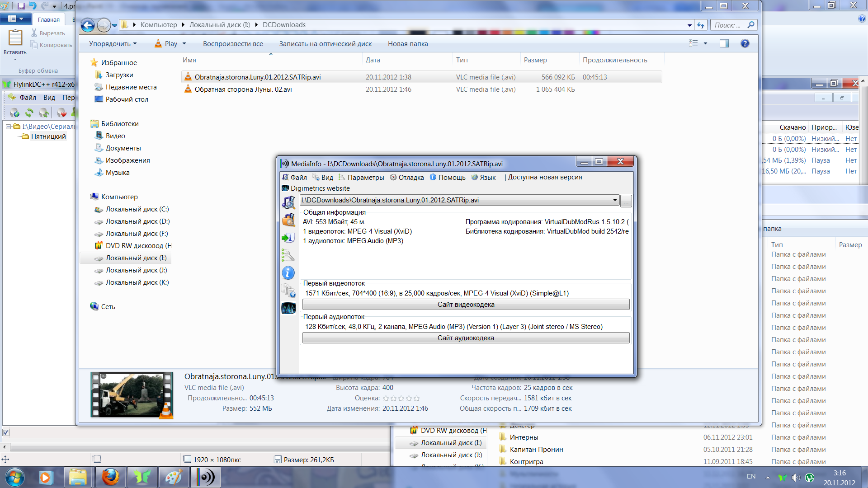The height and width of the screenshot is (488, 868).
Task: Click the Explorer search field
Action: pyautogui.click(x=733, y=25)
